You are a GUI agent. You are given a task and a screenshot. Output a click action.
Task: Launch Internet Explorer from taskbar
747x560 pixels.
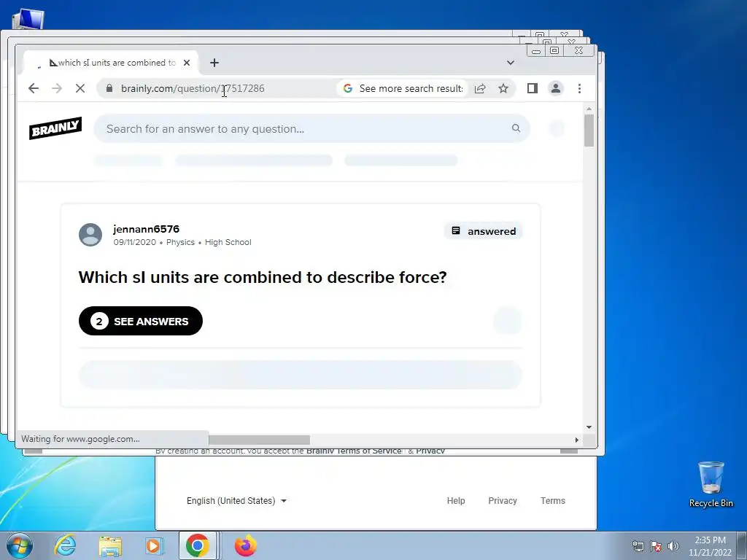(65, 545)
